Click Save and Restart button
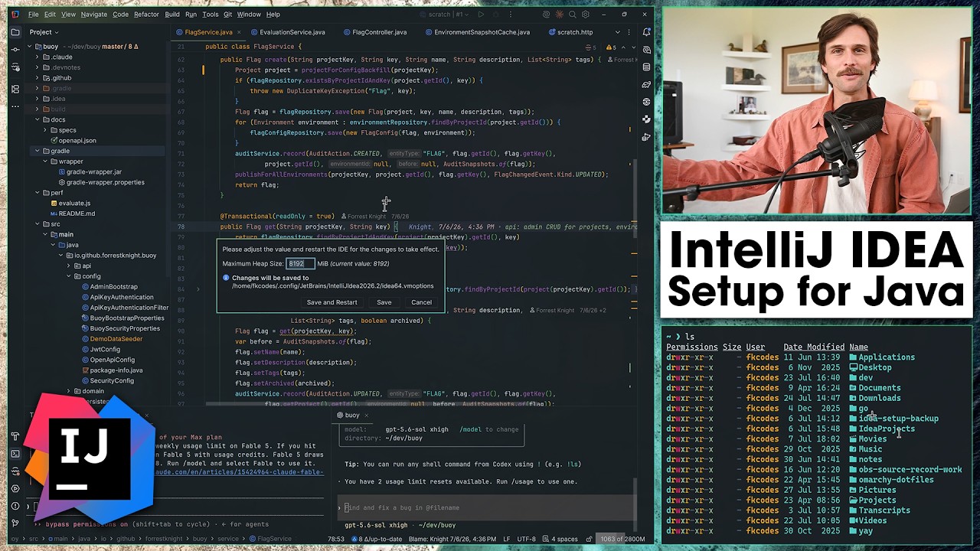The width and height of the screenshot is (980, 551). [x=332, y=302]
